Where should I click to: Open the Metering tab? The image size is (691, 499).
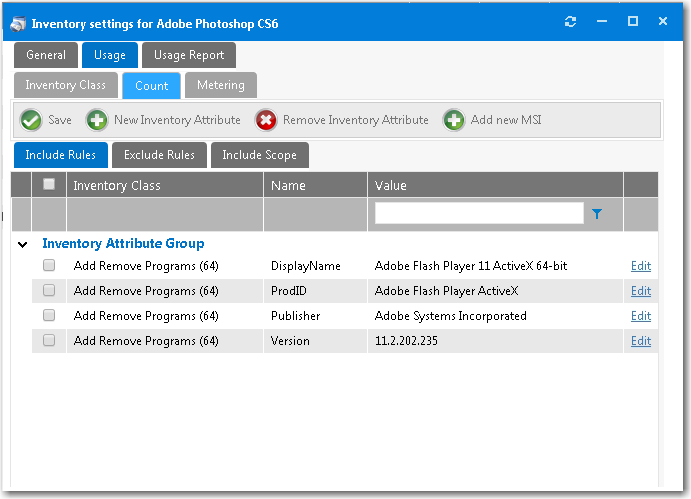coord(220,86)
